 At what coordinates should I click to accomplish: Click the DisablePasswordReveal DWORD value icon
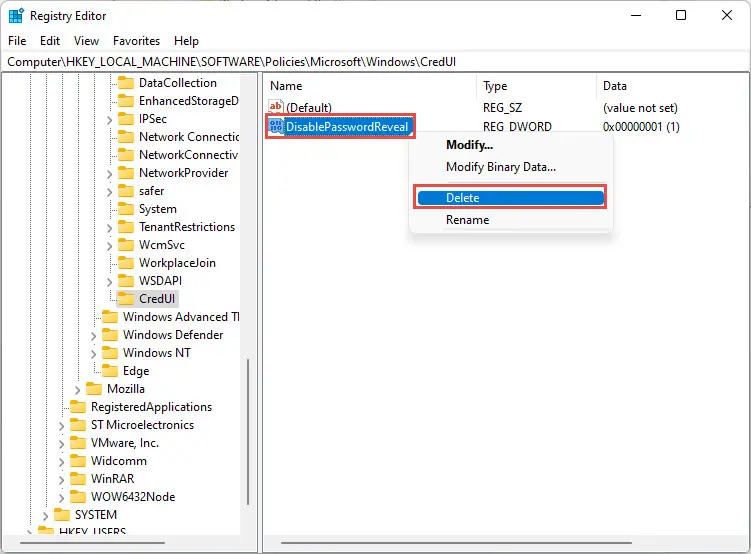tap(276, 126)
